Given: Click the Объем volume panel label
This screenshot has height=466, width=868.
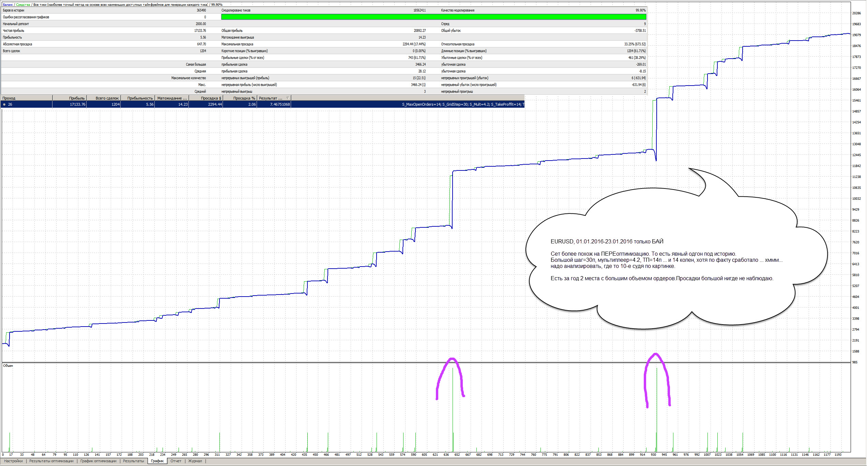Looking at the screenshot, I should (x=8, y=366).
